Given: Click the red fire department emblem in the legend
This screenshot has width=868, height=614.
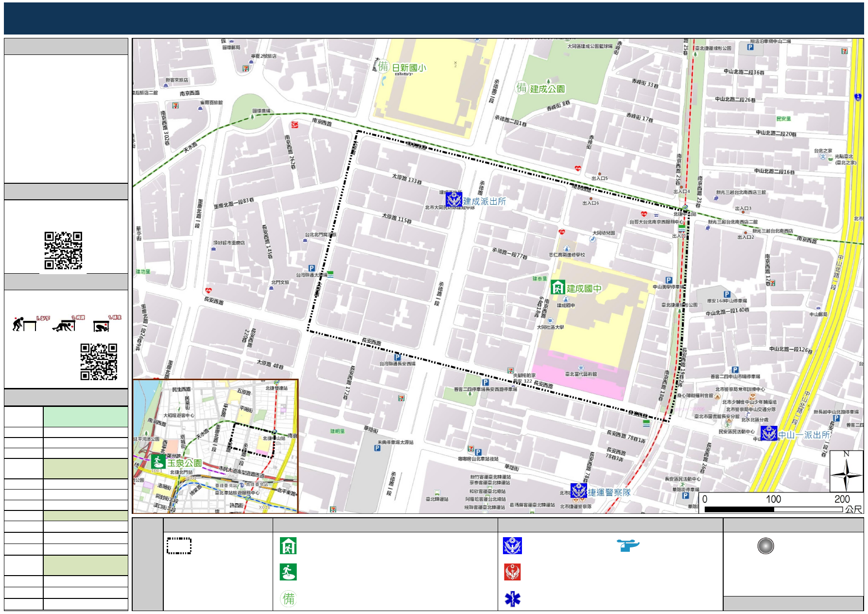Looking at the screenshot, I should coord(512,572).
